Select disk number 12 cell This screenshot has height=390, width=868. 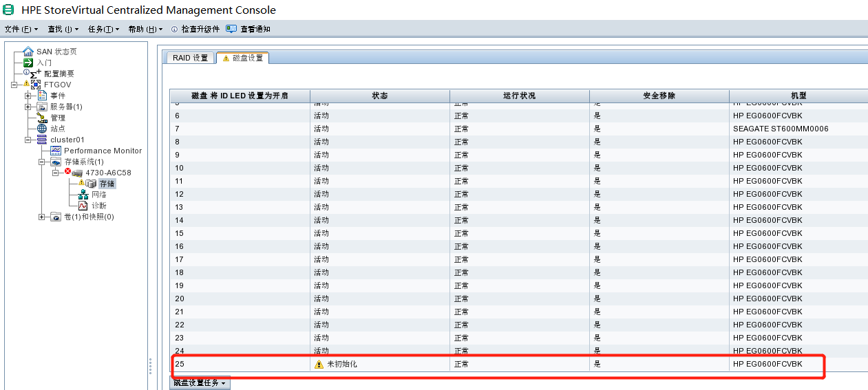tap(240, 194)
